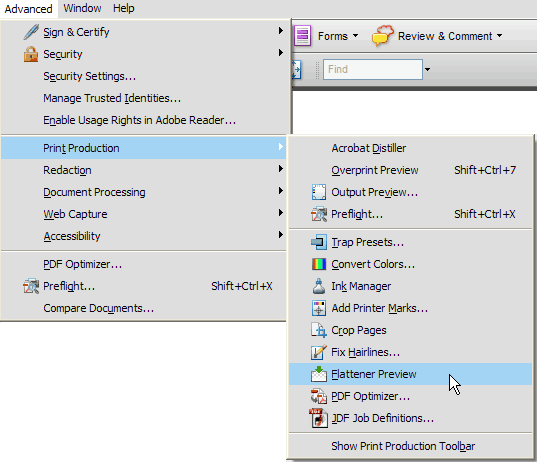Click inside the Find search field
This screenshot has width=537, height=462.
373,70
